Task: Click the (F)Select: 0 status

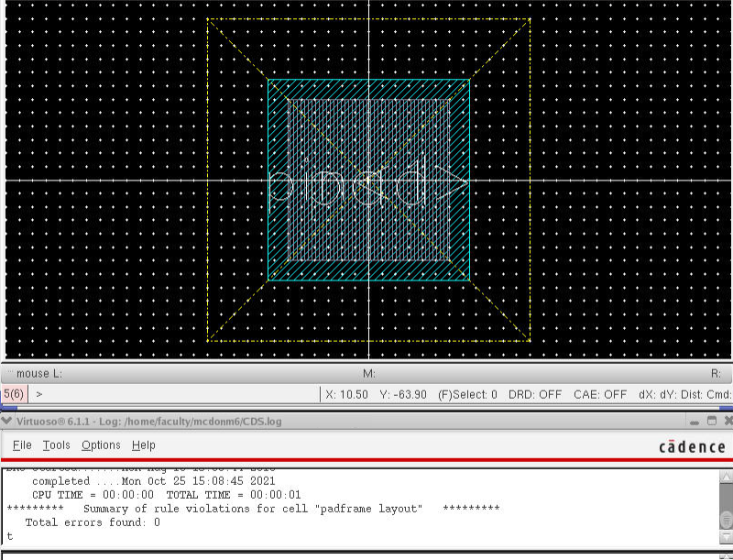Action: coord(467,394)
